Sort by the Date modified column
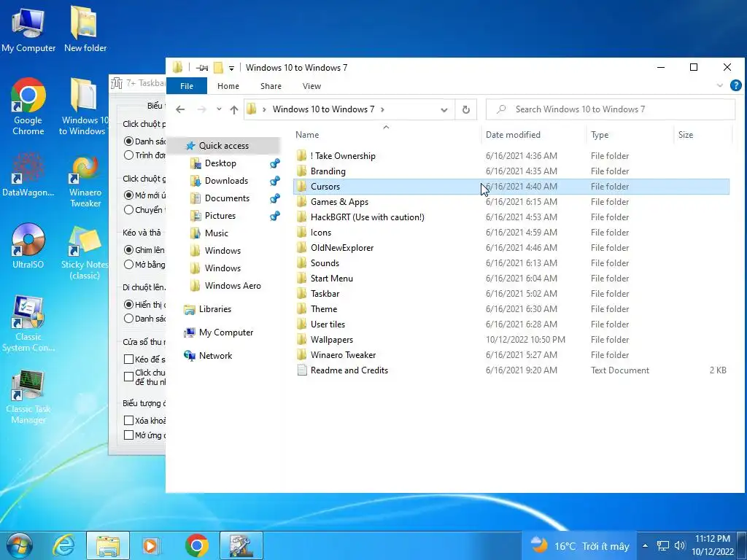This screenshot has width=747, height=560. click(534, 135)
